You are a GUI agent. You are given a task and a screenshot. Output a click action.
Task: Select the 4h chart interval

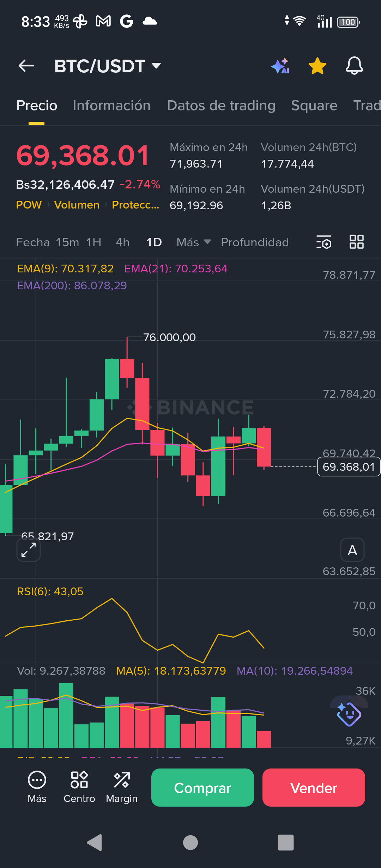click(123, 242)
